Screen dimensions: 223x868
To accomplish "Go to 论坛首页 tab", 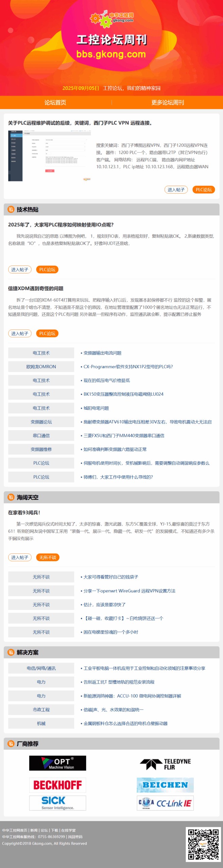I will pos(55,102).
